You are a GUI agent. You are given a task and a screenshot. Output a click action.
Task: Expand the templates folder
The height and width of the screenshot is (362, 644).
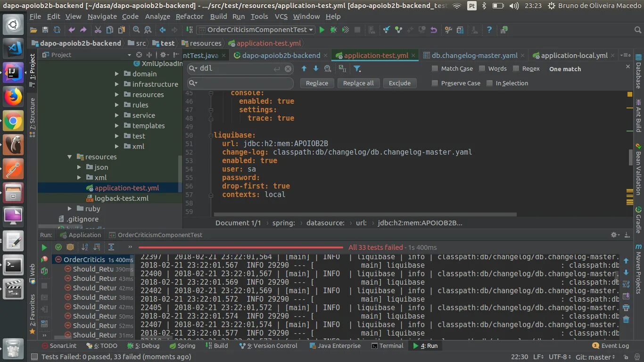click(x=117, y=126)
